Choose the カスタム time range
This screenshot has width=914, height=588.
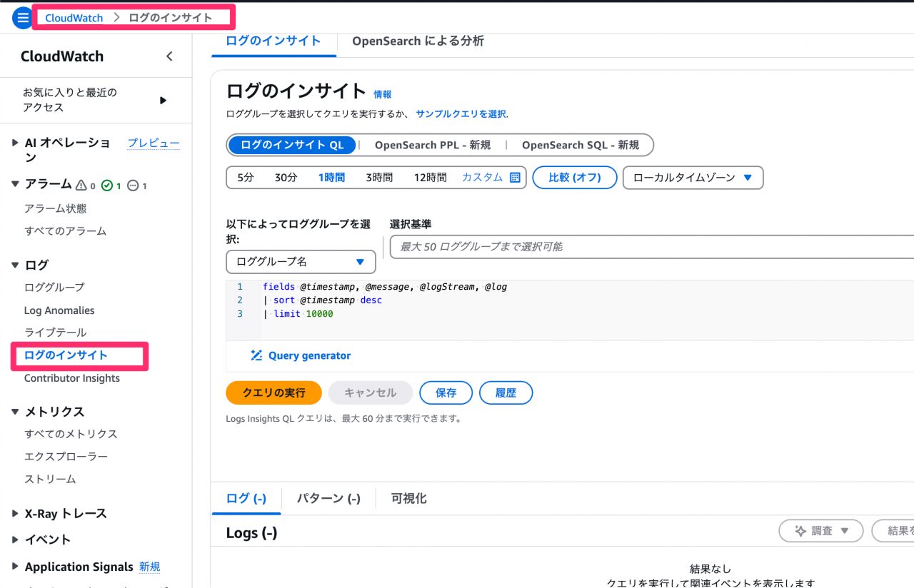[482, 178]
